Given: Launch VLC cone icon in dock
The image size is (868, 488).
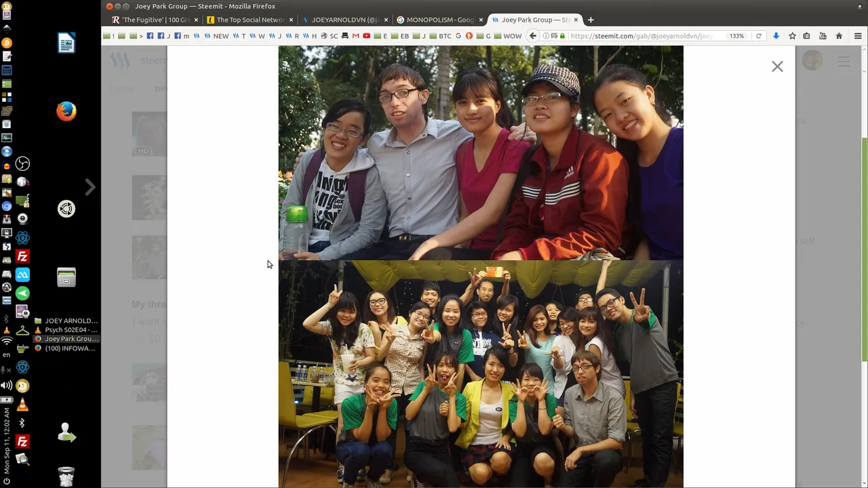Looking at the screenshot, I should point(22,405).
